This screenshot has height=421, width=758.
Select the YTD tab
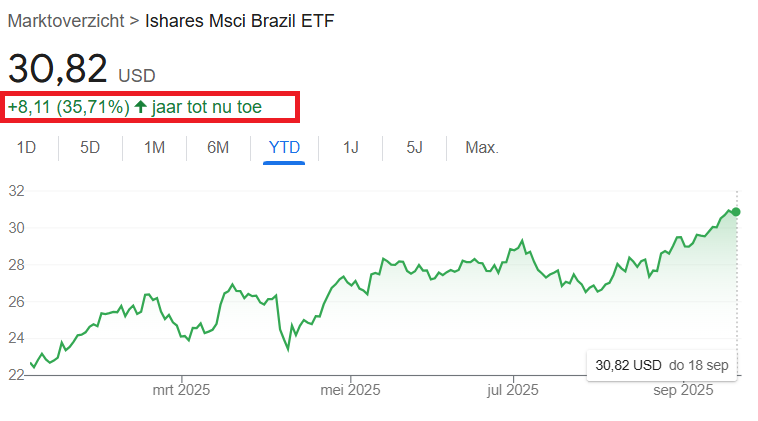pyautogui.click(x=284, y=148)
